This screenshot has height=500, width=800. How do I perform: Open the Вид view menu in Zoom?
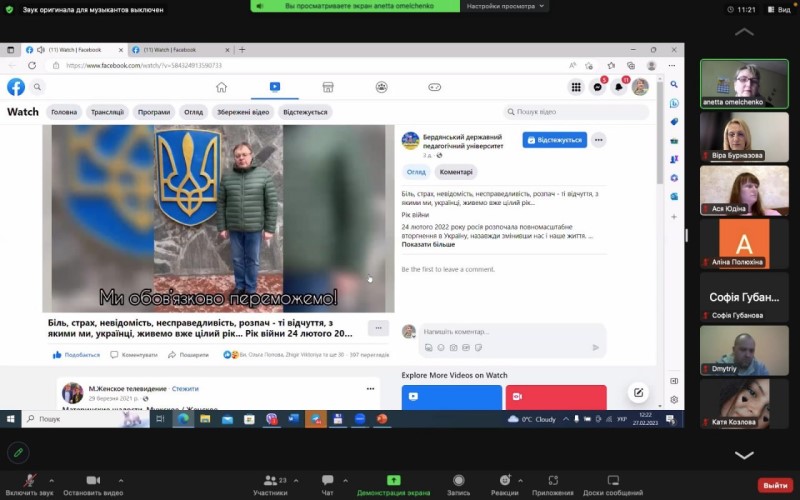tap(779, 9)
